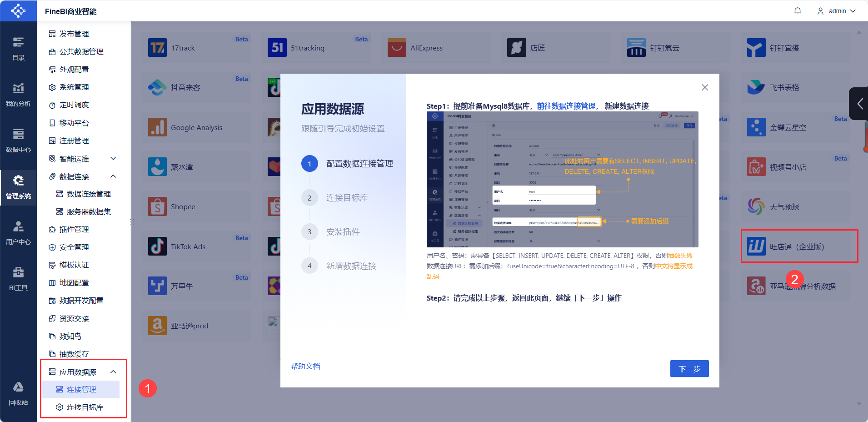Choose the 店匠 app icon

(517, 48)
